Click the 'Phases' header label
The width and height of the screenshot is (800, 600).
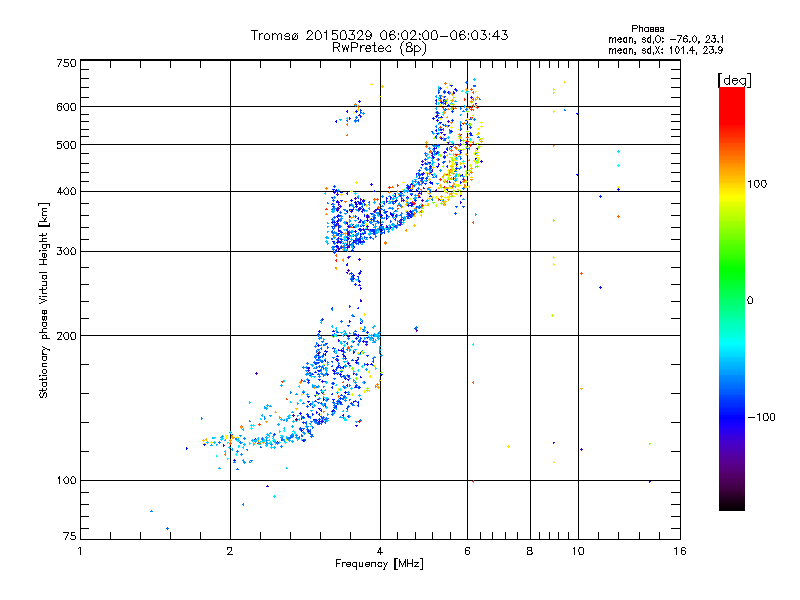coord(647,29)
